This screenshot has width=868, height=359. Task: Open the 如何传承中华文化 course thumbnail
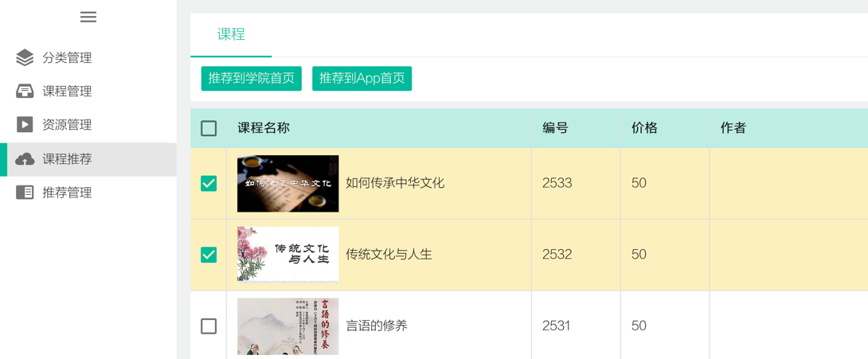pyautogui.click(x=287, y=184)
